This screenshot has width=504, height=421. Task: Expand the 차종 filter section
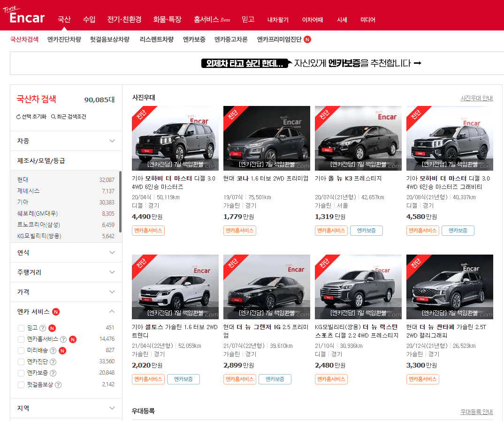pyautogui.click(x=66, y=141)
